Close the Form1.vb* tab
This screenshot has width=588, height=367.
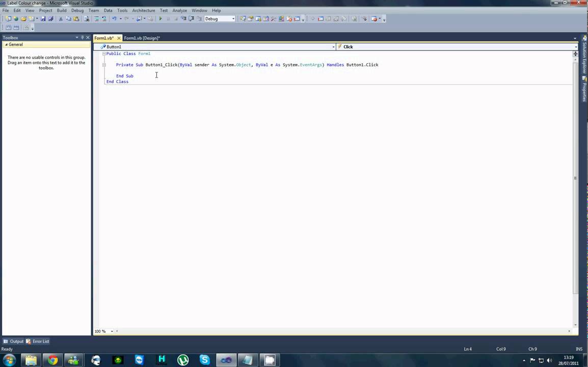[119, 38]
